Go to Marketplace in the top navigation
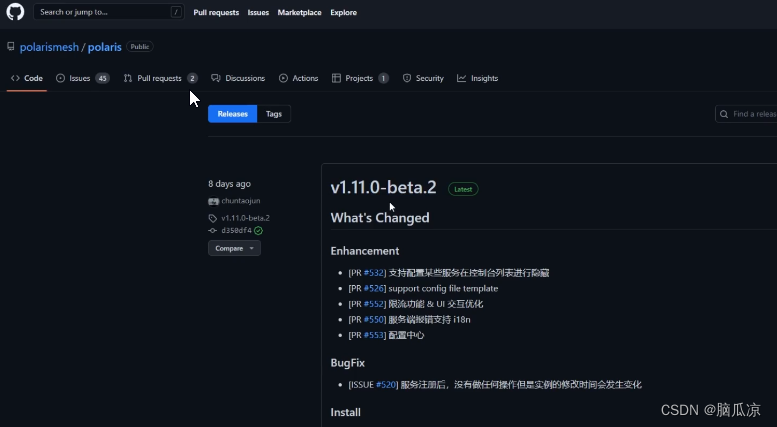The height and width of the screenshot is (427, 777). click(x=299, y=12)
